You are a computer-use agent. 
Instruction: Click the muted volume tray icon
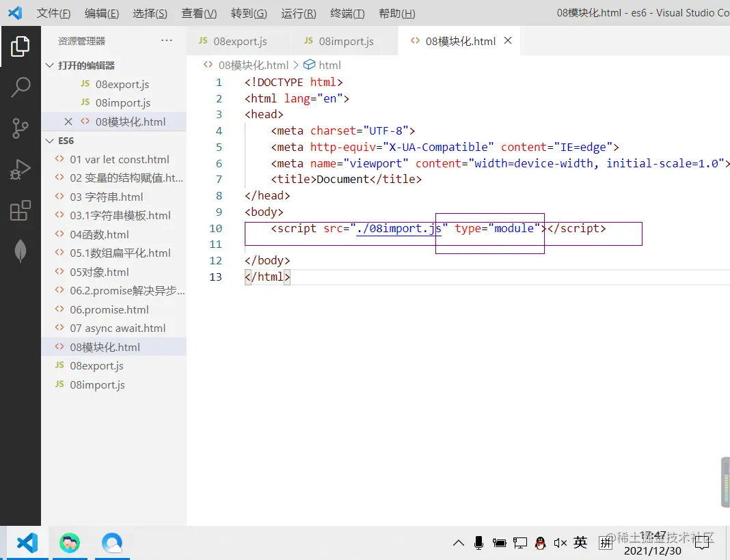[x=560, y=543]
